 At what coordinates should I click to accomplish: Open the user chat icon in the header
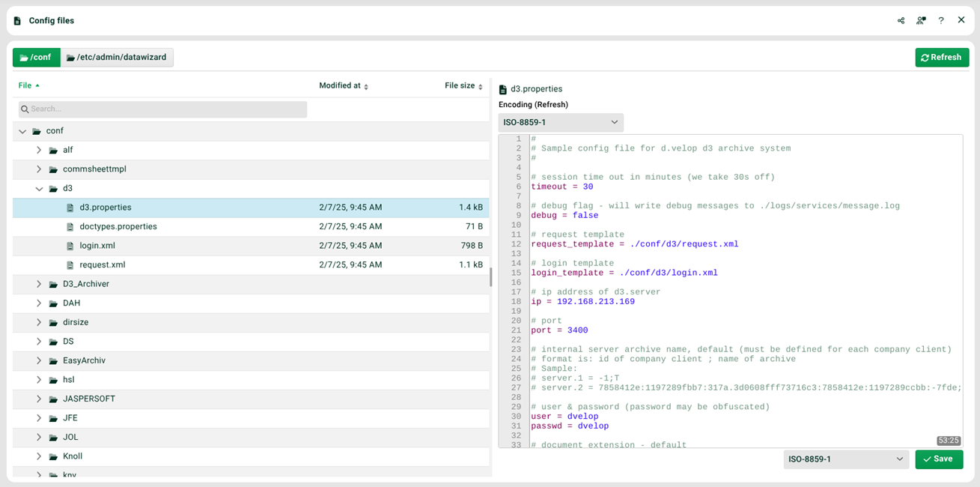(x=921, y=21)
